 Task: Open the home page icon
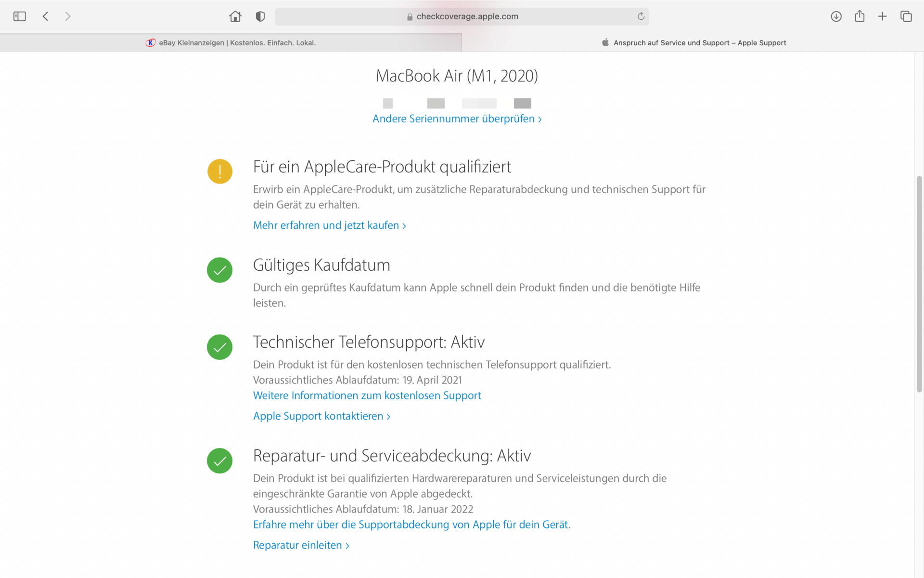(x=235, y=16)
